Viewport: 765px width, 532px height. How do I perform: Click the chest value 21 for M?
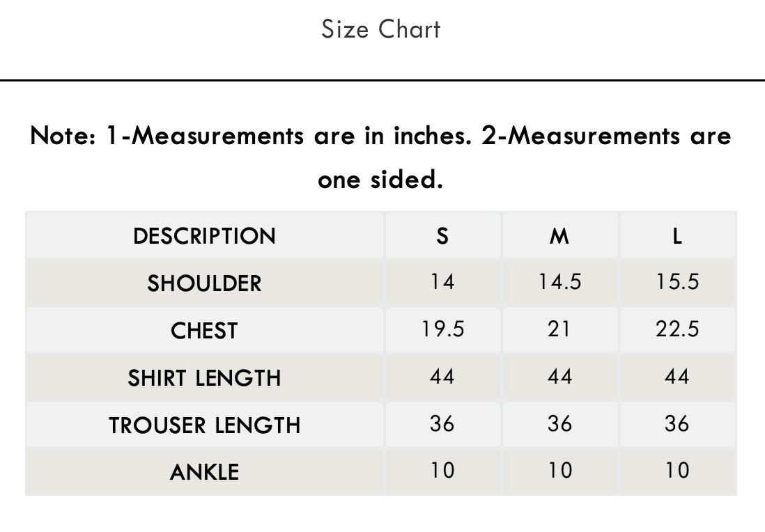(559, 329)
